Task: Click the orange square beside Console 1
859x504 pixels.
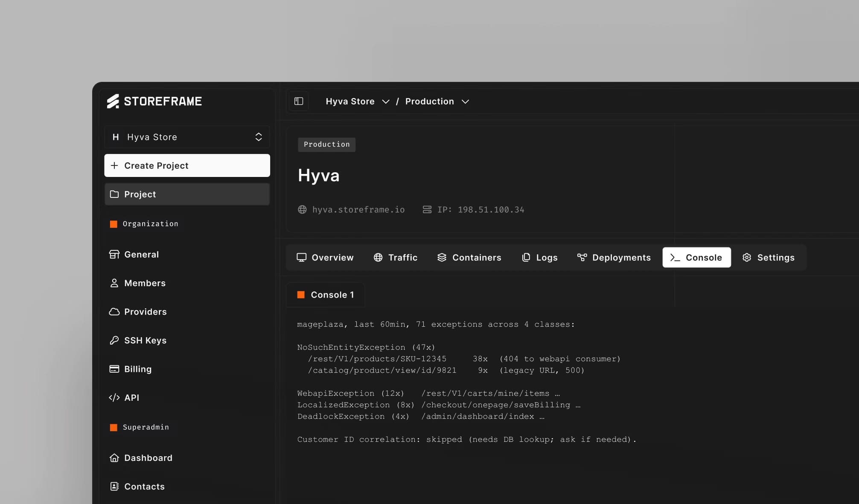Action: [301, 295]
